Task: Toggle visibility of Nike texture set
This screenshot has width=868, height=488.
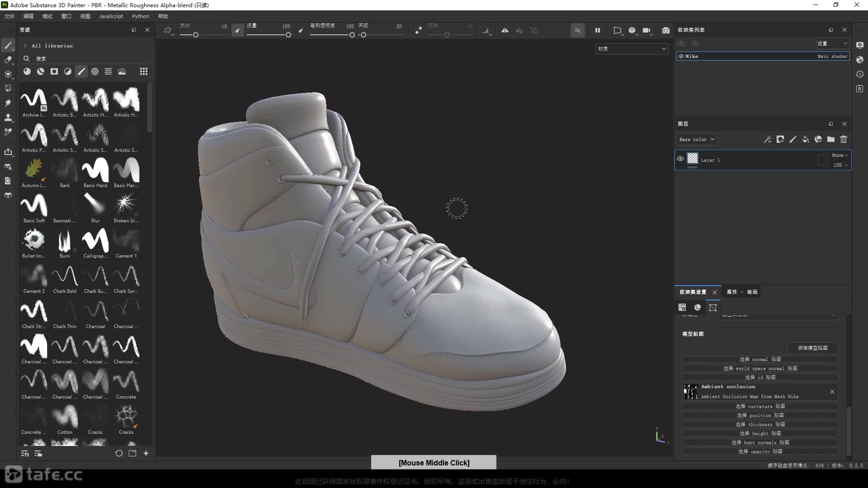Action: 681,56
